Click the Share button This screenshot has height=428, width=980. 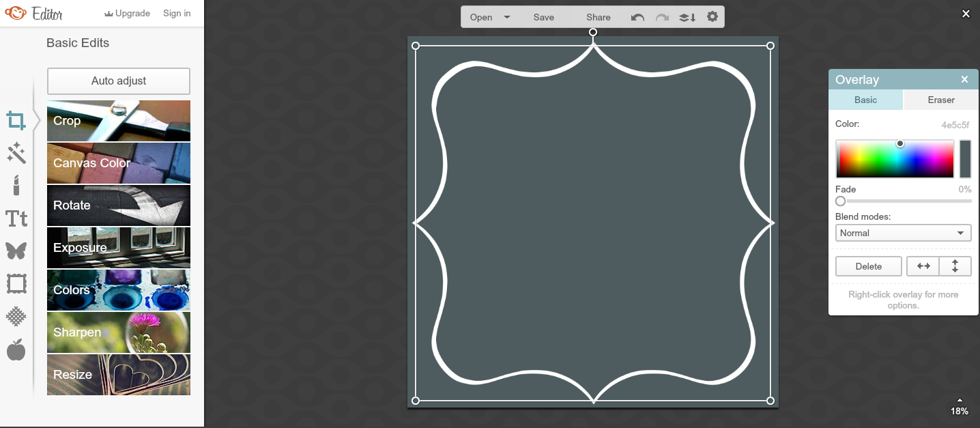(599, 17)
